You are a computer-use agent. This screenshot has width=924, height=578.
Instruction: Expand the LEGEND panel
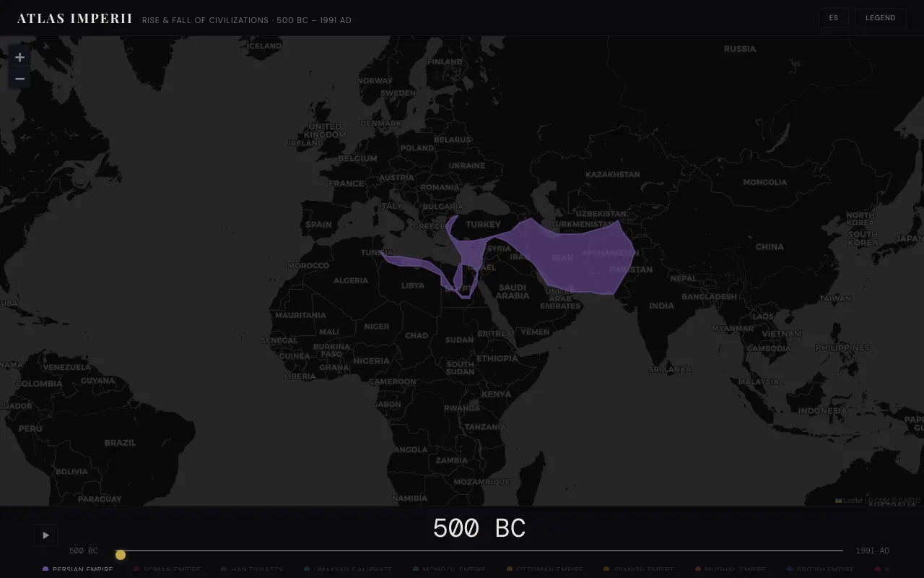[881, 17]
